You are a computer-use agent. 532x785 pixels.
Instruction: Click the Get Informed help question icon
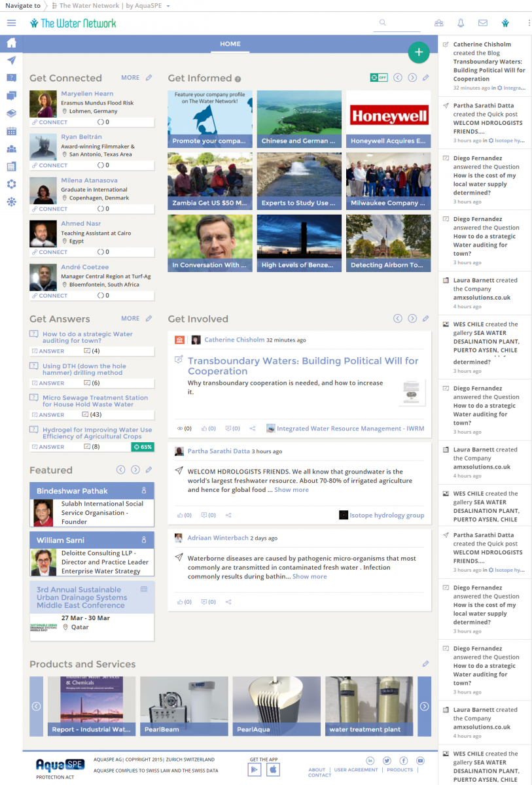click(238, 78)
